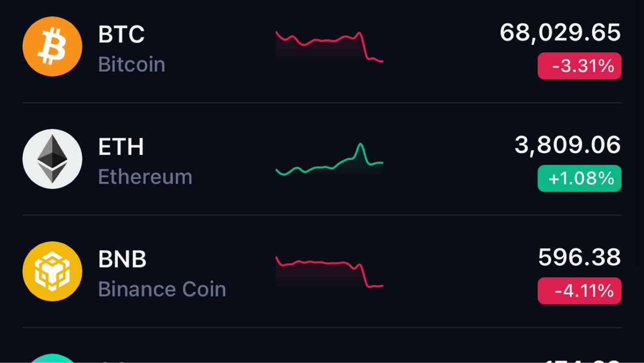Click the Bitcoin name text
Viewport: 644px width, 363px height.
(x=132, y=65)
